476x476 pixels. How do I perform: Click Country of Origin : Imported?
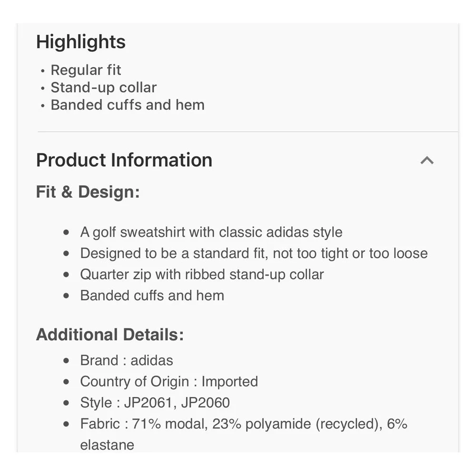pyautogui.click(x=169, y=382)
